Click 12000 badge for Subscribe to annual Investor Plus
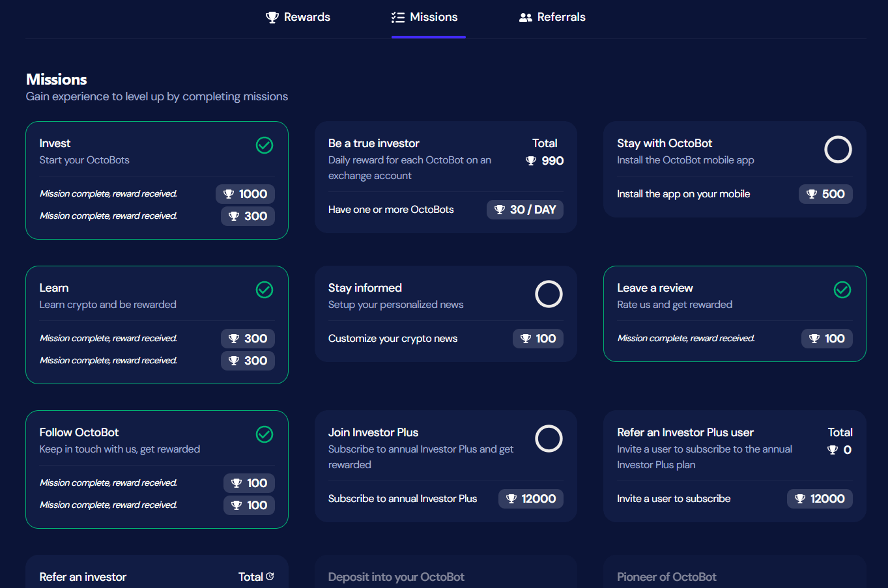The width and height of the screenshot is (888, 588). pos(531,499)
